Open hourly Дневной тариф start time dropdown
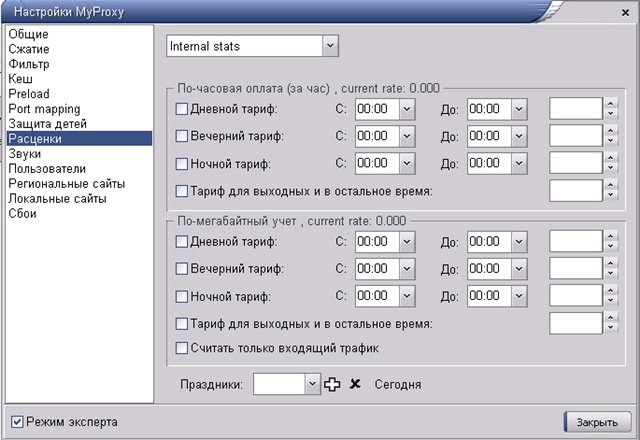Screen dimensions: 640x440 pos(407,109)
